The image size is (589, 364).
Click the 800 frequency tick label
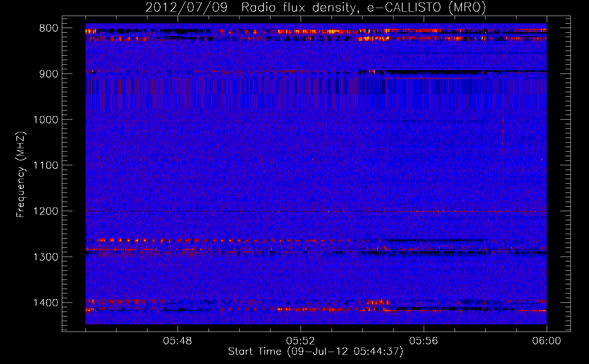[49, 28]
